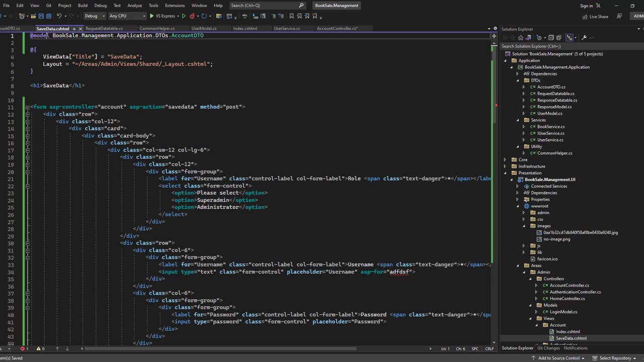Open the IIS Express launch dropdown arrow
The width and height of the screenshot is (644, 362).
coord(178,16)
